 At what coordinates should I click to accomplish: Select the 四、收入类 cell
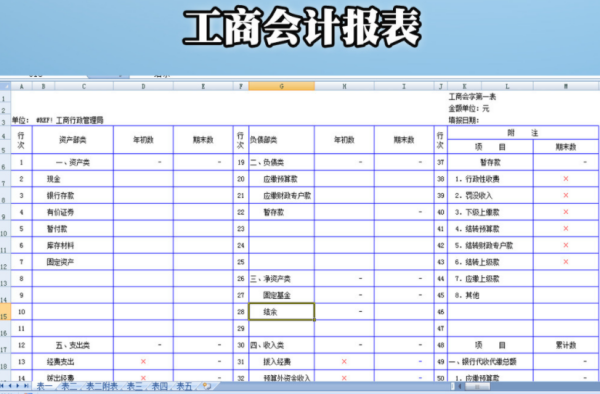coord(282,345)
